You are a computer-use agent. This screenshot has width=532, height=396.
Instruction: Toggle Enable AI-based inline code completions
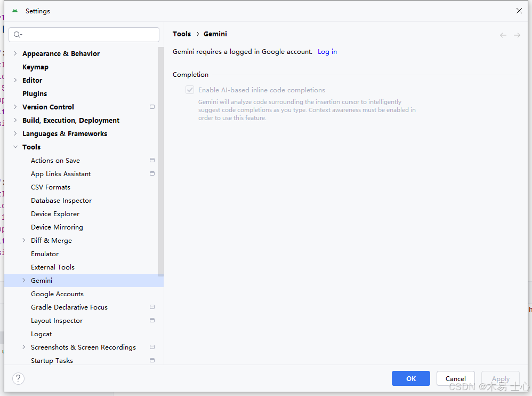coord(190,90)
